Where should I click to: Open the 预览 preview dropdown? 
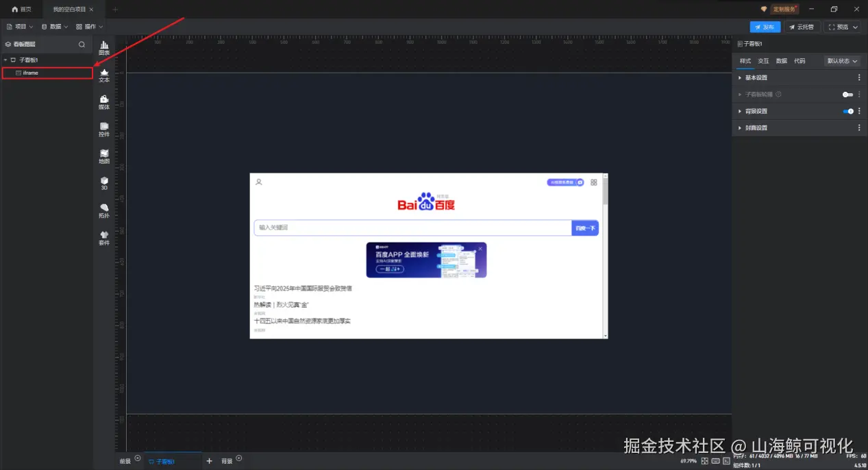tap(843, 27)
